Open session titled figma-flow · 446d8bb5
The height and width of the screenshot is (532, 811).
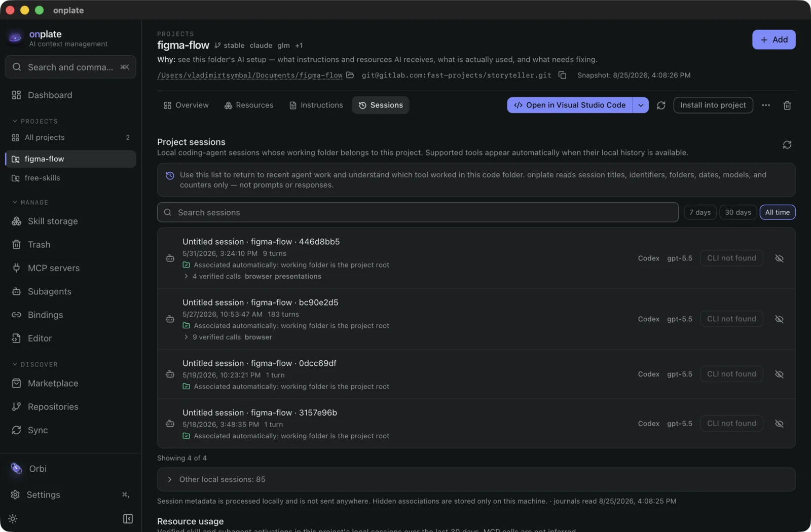point(261,242)
